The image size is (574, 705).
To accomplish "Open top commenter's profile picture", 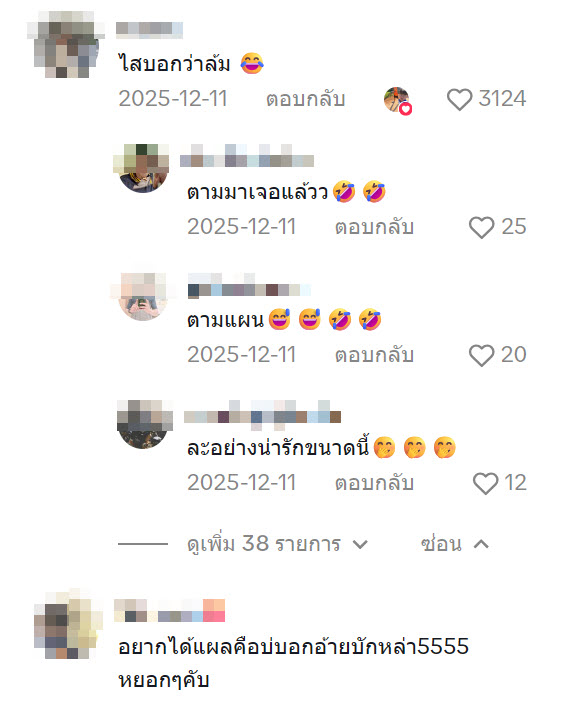I will click(x=67, y=44).
